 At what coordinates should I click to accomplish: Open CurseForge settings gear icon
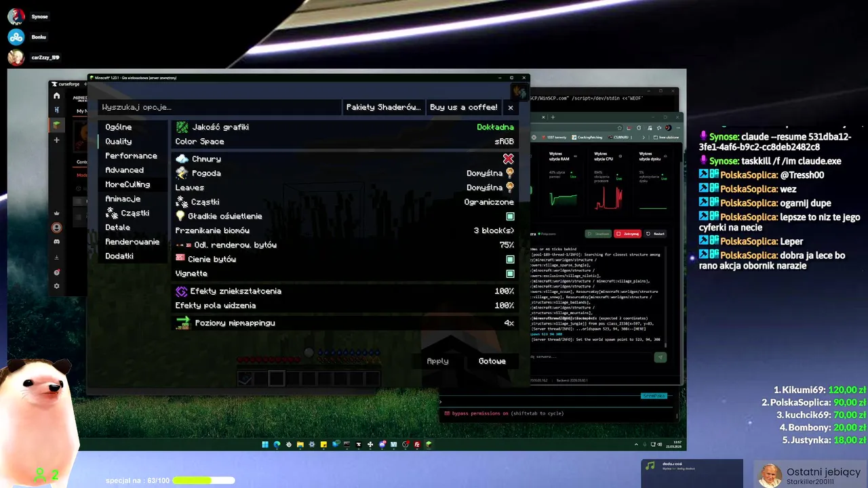[x=57, y=286]
